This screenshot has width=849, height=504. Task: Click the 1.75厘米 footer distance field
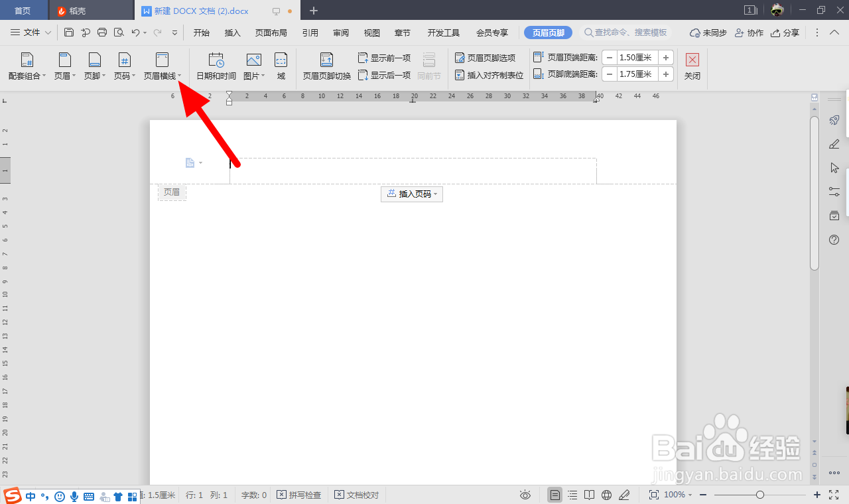coord(637,74)
